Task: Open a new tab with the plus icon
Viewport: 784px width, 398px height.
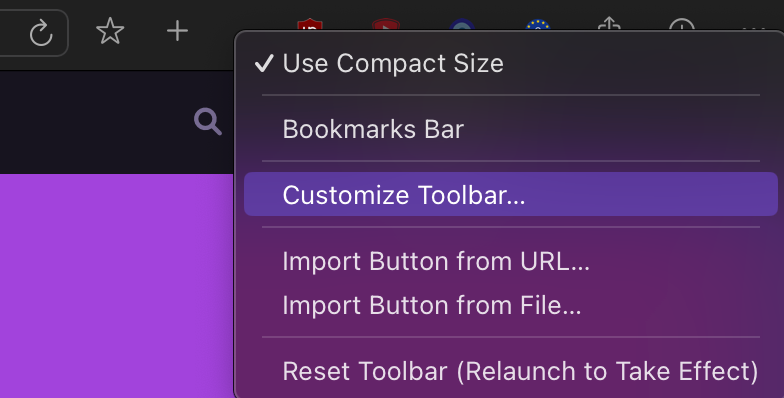Action: pos(177,31)
